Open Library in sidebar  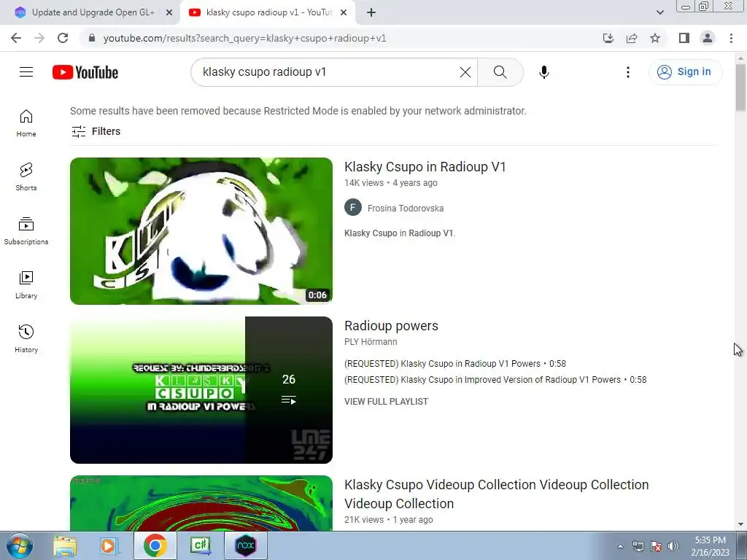(26, 285)
